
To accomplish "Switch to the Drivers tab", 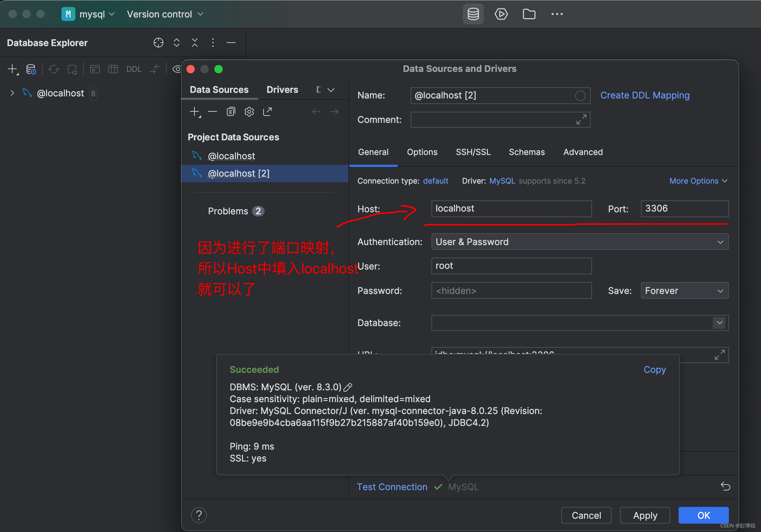I will pyautogui.click(x=282, y=90).
